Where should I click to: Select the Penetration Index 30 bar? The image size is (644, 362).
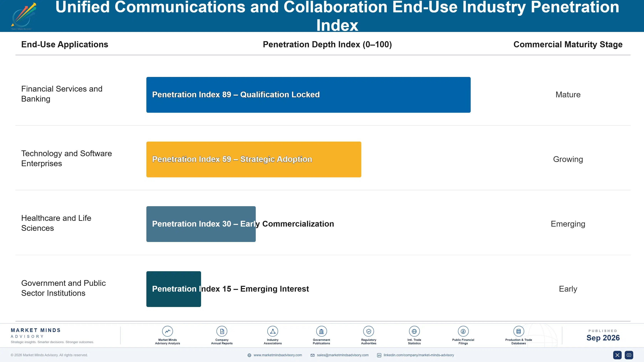(201, 224)
